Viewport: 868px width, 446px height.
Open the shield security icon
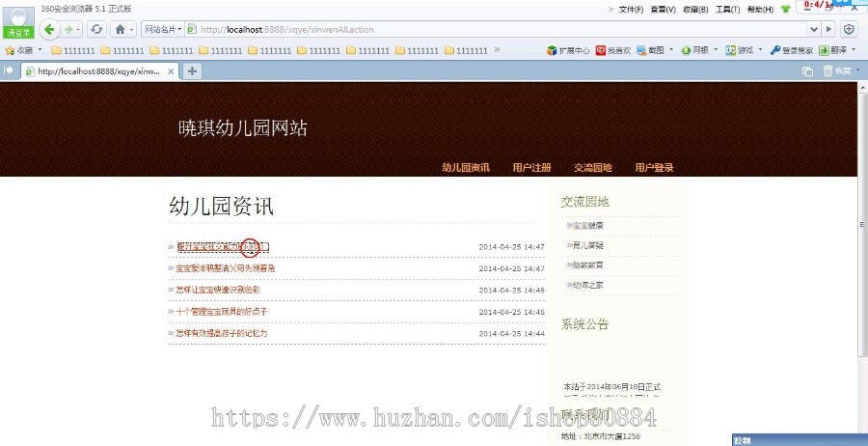[849, 29]
